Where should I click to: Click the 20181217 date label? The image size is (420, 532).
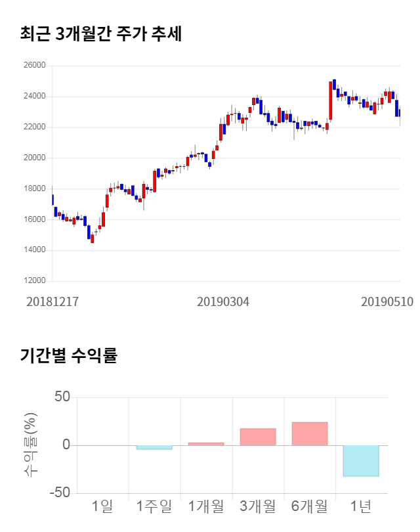point(52,302)
